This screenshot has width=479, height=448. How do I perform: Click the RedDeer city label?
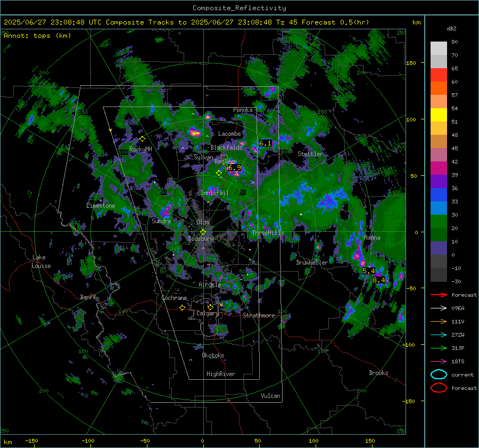226,161
